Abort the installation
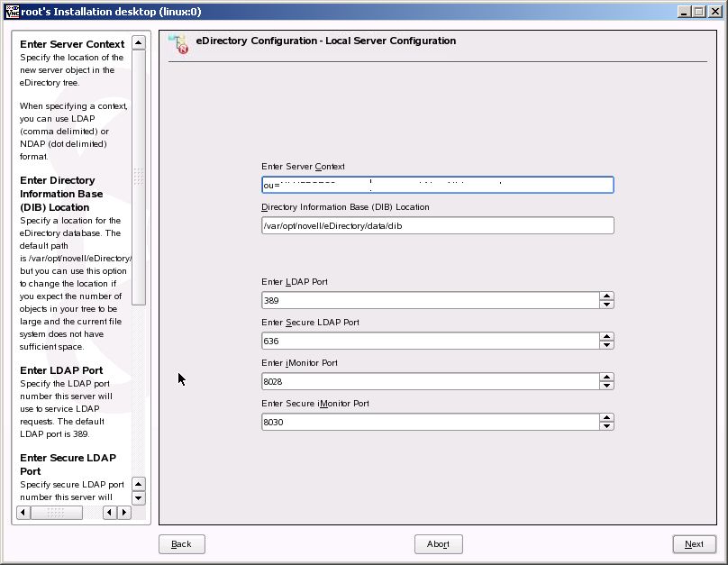 [438, 544]
